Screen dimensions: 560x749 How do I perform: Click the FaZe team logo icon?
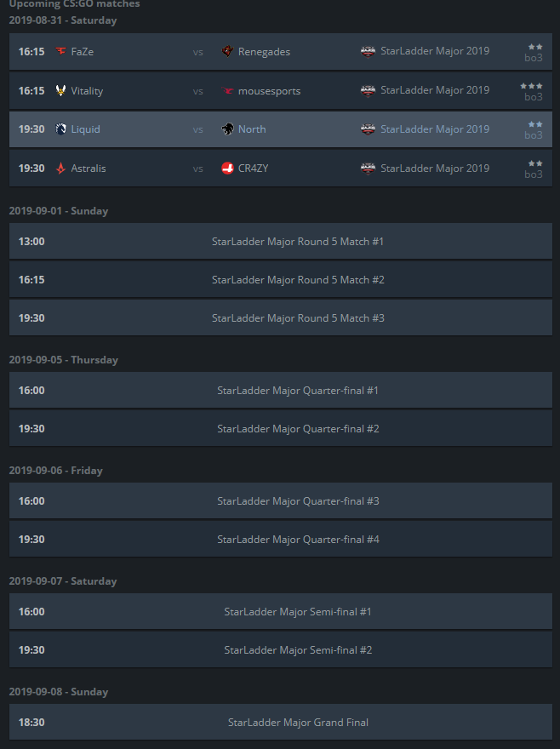coord(60,51)
